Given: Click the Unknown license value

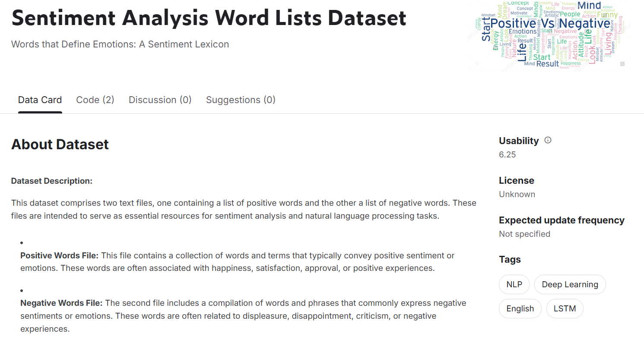Looking at the screenshot, I should coord(517,194).
